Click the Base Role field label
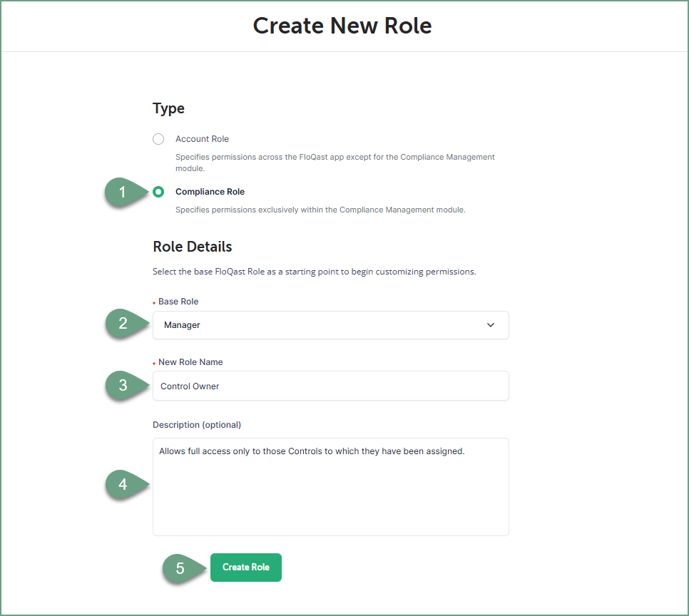689x616 pixels. (178, 302)
